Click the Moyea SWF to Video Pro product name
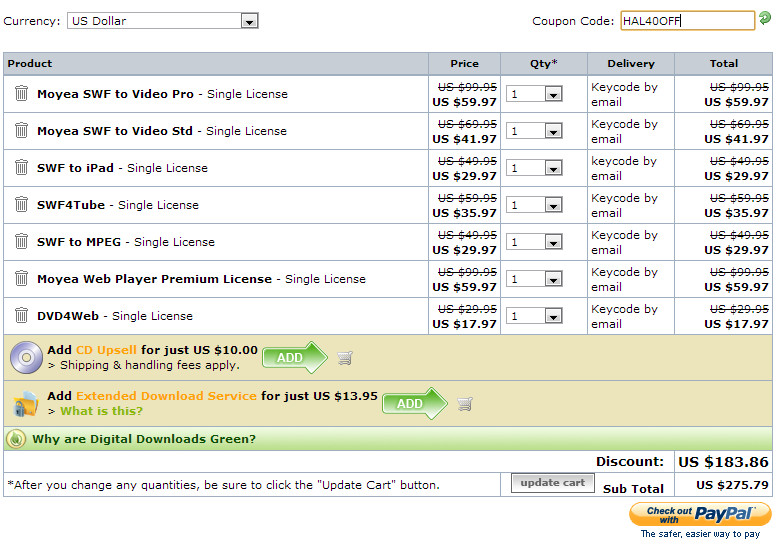The image size is (776, 550). tap(115, 94)
